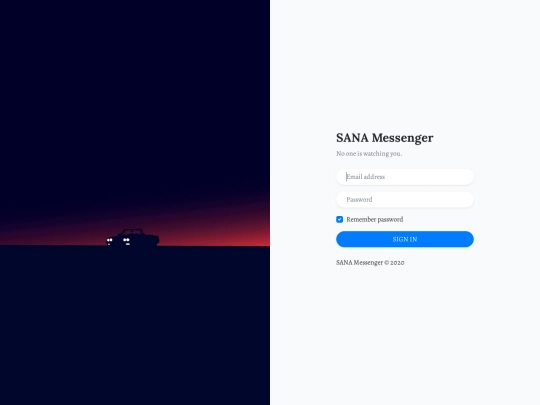Click the SANA Messenger © 2020 footer
540x405 pixels.
370,262
